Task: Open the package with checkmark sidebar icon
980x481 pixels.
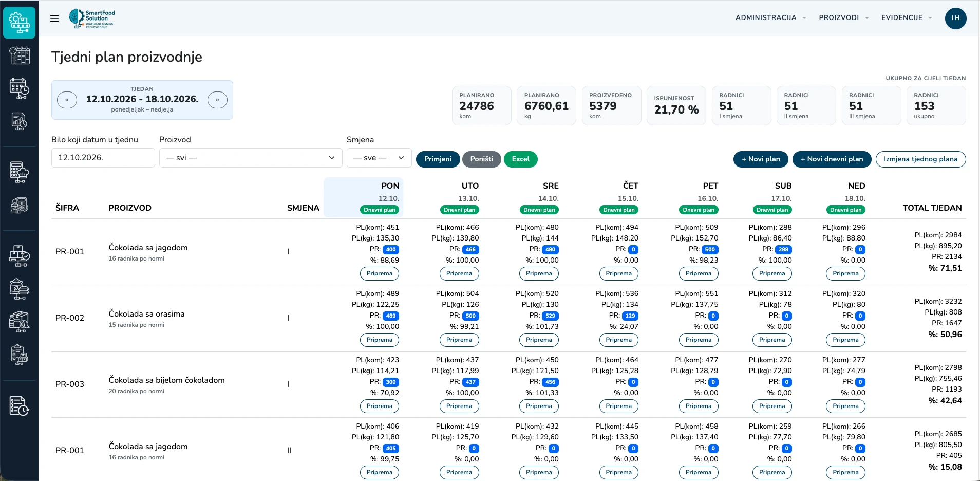Action: pyautogui.click(x=20, y=255)
